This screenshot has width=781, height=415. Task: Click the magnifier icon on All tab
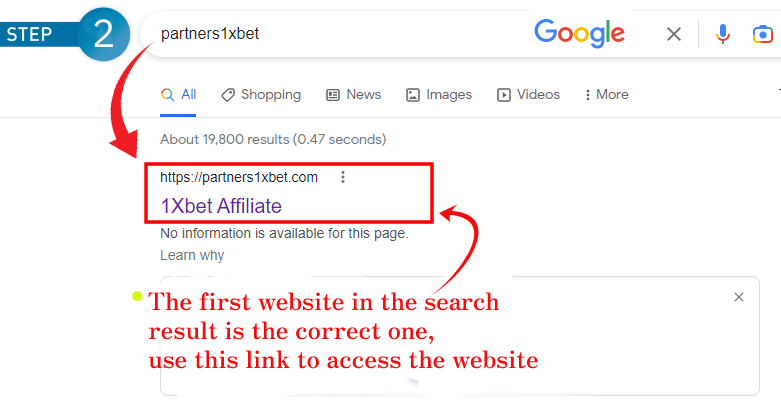tap(167, 95)
